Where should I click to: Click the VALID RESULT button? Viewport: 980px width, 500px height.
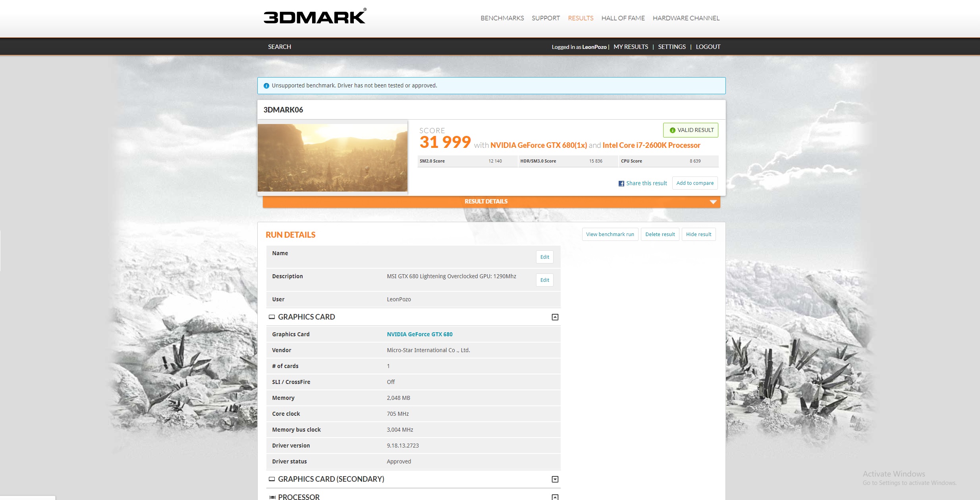point(691,130)
